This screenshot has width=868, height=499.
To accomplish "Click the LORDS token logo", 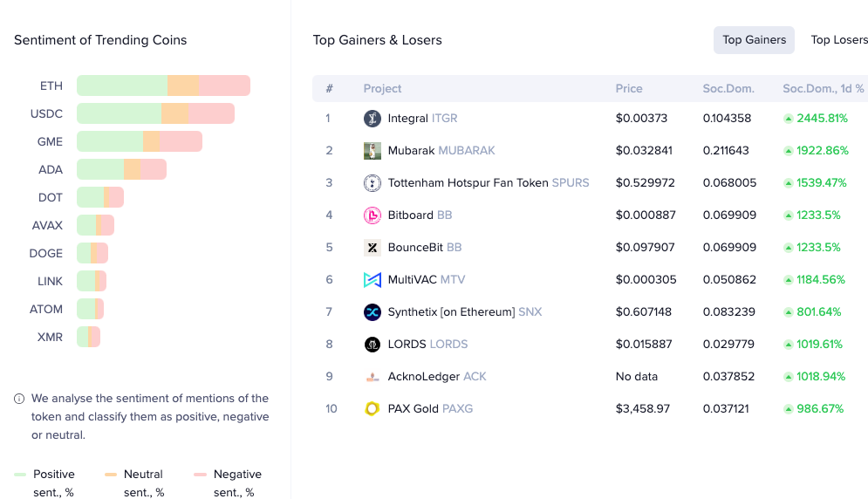I will [x=372, y=345].
